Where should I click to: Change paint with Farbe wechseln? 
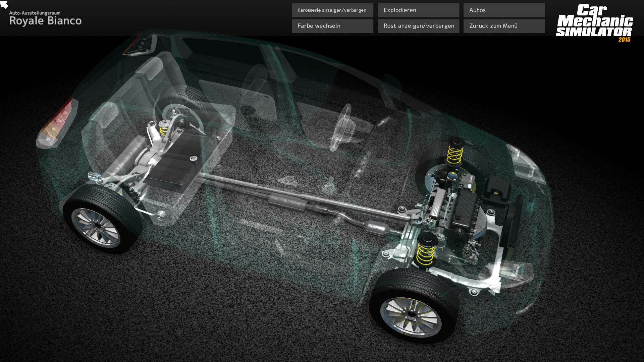tap(332, 26)
